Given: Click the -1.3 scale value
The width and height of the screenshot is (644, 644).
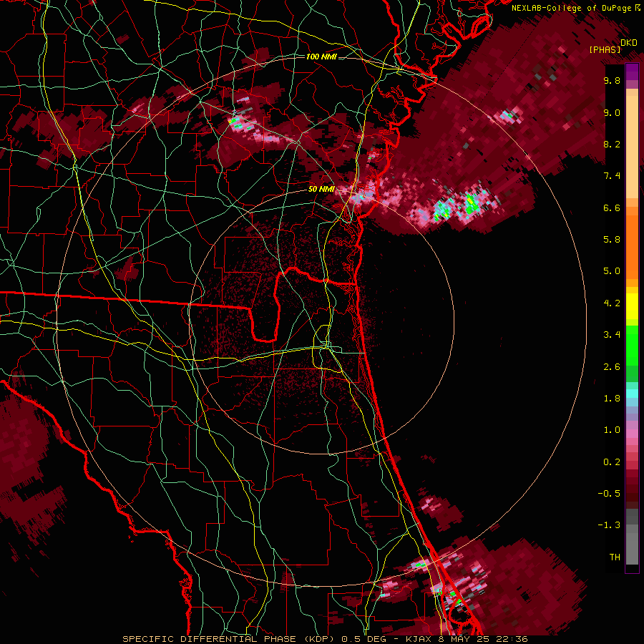Looking at the screenshot, I should (x=609, y=525).
